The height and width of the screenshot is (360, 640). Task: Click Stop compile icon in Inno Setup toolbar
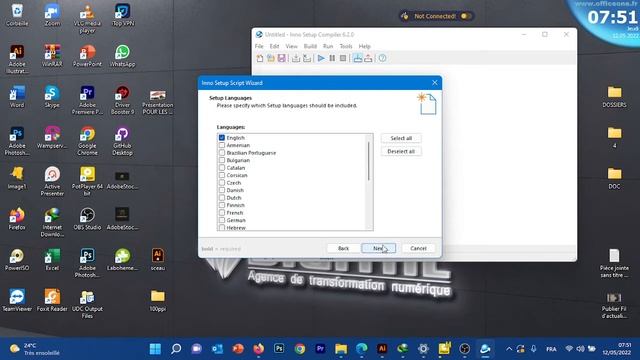point(307,58)
